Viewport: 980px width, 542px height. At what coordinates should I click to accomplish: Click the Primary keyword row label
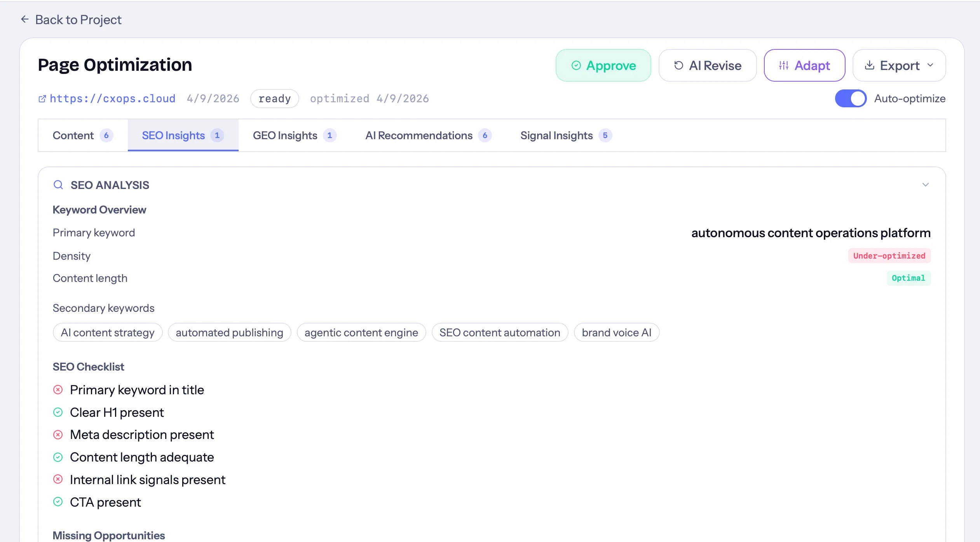coord(94,233)
